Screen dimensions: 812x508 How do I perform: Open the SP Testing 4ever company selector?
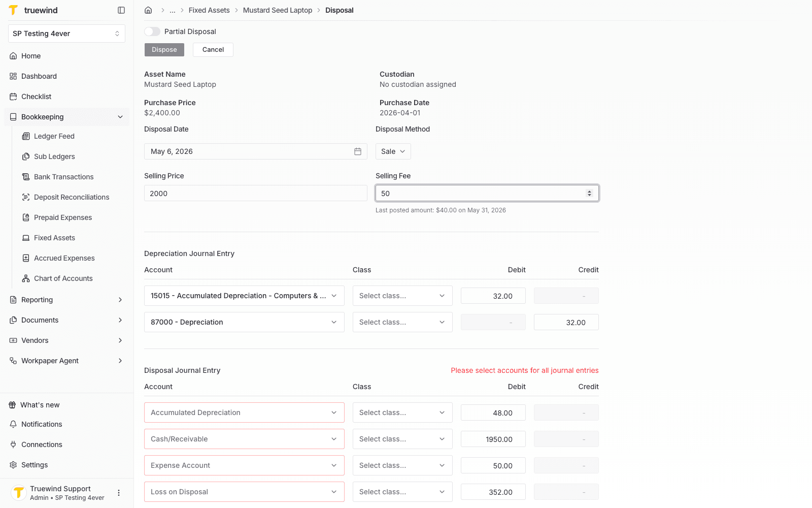(66, 34)
